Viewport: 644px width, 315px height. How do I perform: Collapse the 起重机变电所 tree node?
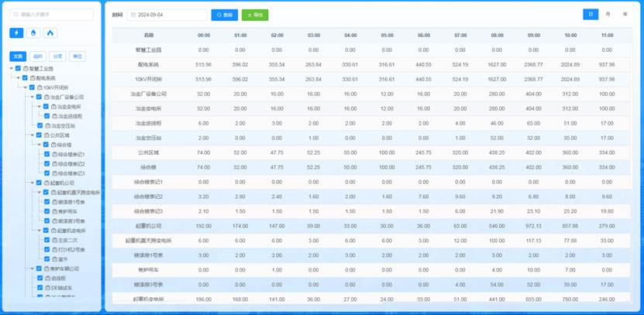39,230
